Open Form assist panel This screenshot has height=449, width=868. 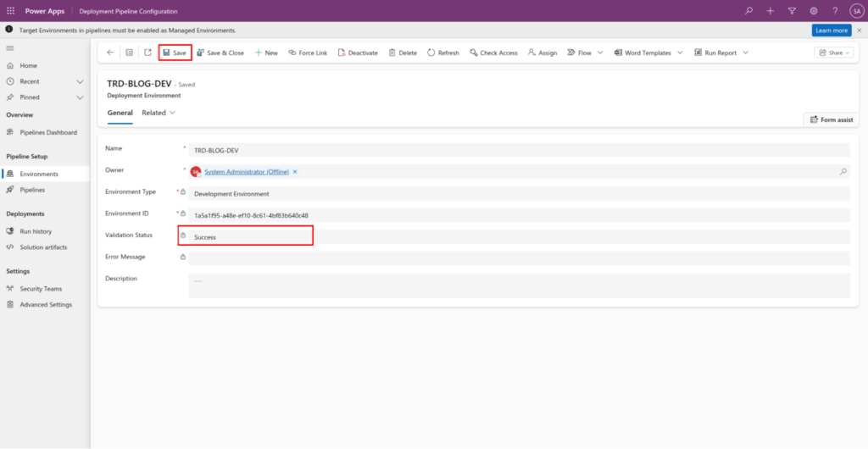832,119
